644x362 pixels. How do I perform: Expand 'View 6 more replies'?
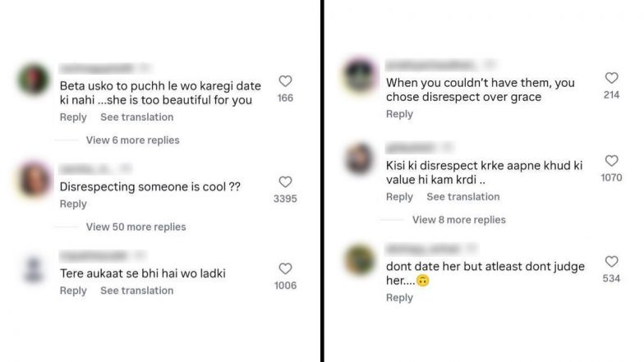click(132, 140)
